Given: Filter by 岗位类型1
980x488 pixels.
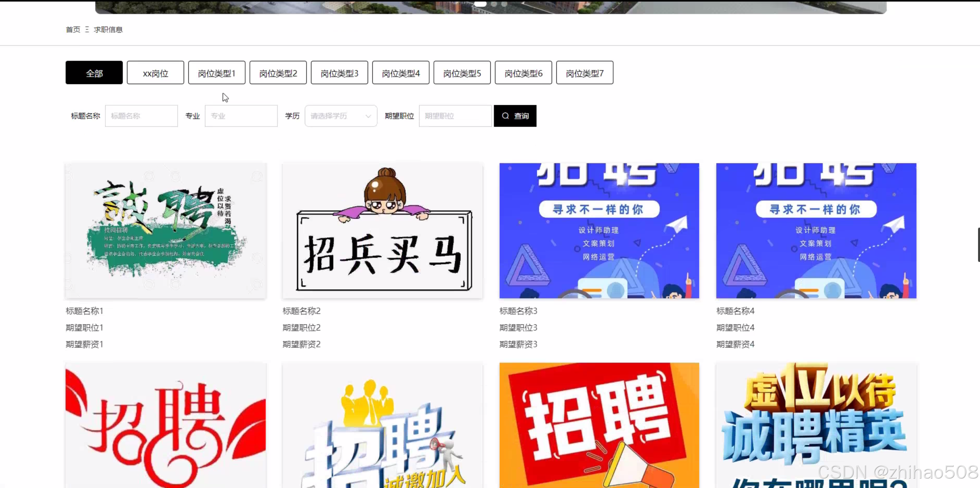Looking at the screenshot, I should point(216,73).
